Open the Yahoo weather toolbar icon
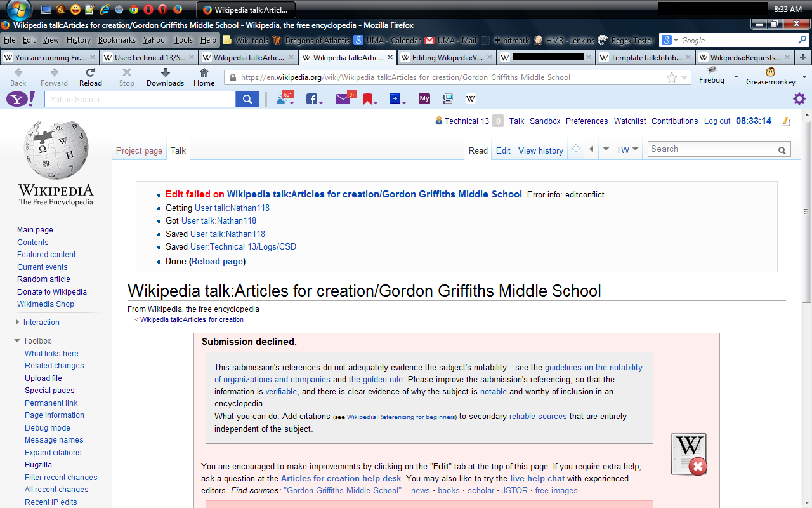This screenshot has width=812, height=508. click(284, 98)
